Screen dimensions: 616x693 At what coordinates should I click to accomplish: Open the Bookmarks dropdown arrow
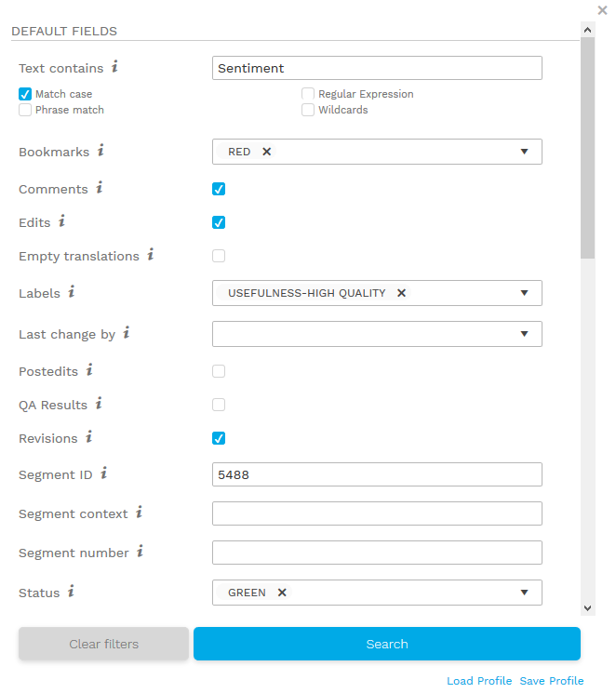tap(524, 152)
